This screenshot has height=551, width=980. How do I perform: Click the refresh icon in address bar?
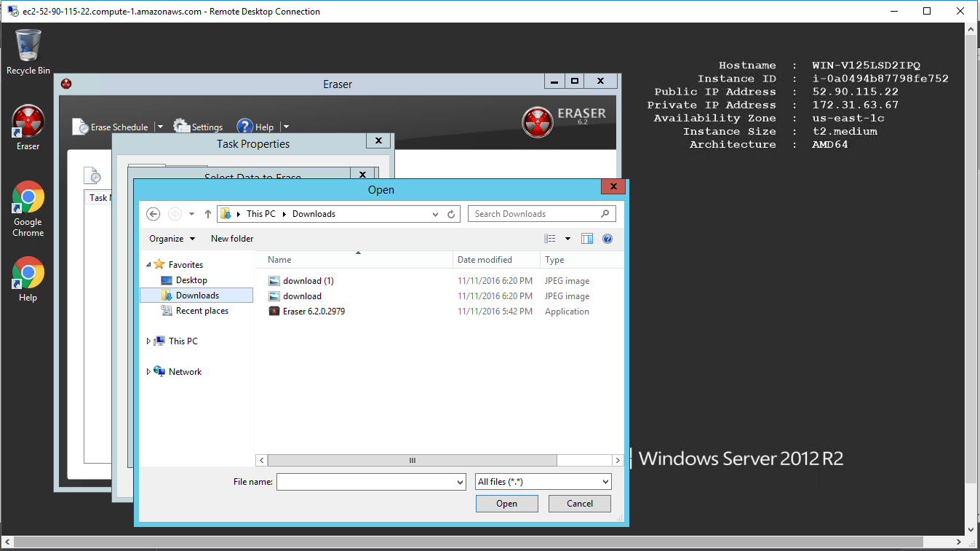coord(451,214)
